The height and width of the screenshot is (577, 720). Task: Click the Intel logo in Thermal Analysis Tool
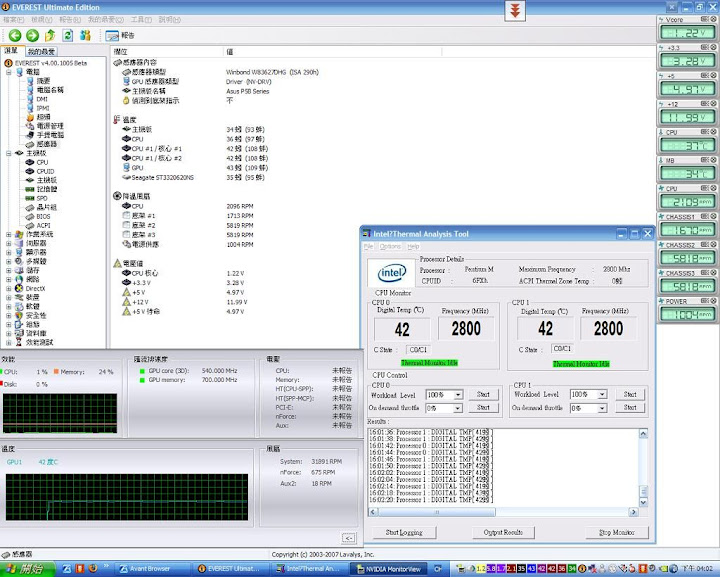click(392, 272)
